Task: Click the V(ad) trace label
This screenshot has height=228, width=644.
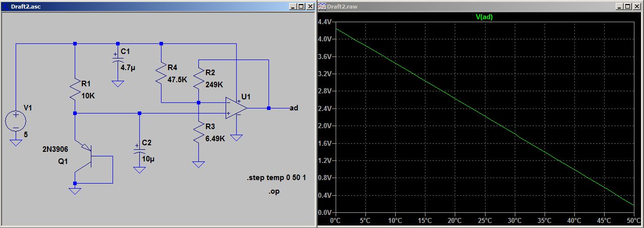Action: pos(484,17)
